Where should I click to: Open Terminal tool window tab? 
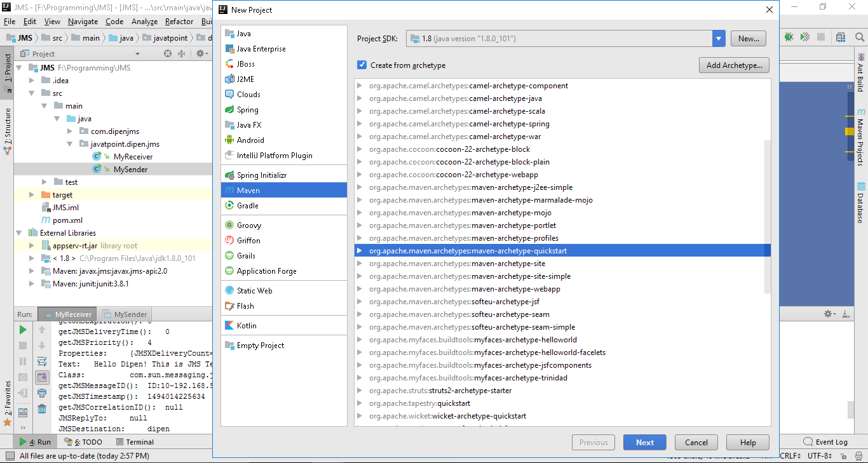click(x=135, y=442)
